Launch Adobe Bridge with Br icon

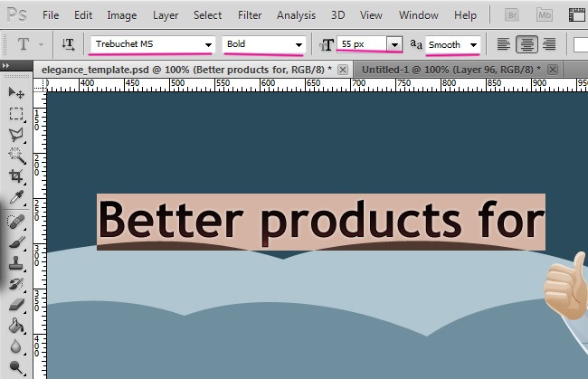(512, 15)
